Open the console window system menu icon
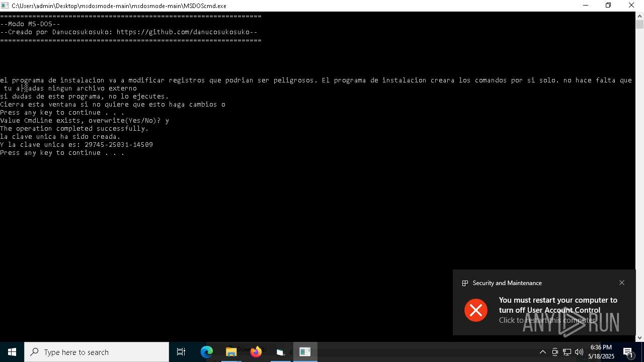The width and height of the screenshot is (644, 362). pyautogui.click(x=5, y=6)
